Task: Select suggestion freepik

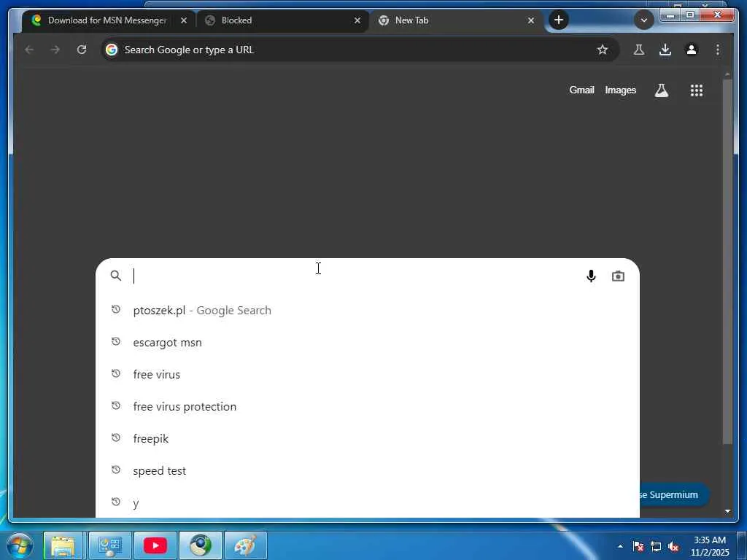Action: coord(368,438)
